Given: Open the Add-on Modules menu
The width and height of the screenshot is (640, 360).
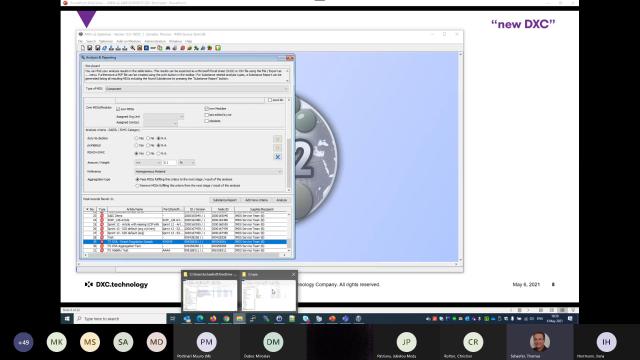Looking at the screenshot, I should coord(129,41).
